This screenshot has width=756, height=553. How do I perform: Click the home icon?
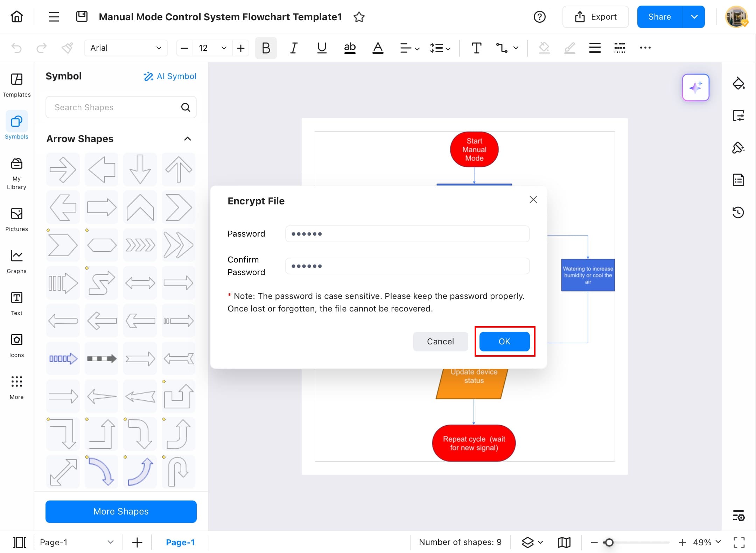pos(16,16)
